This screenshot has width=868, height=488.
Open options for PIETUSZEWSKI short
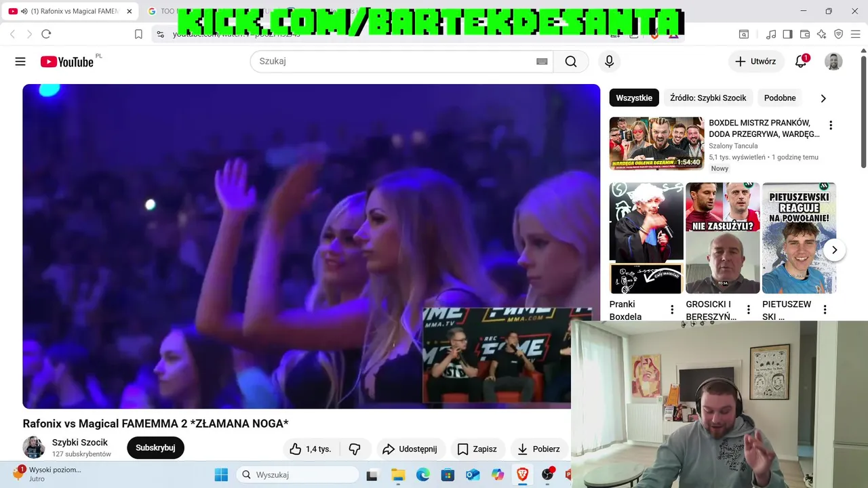[x=825, y=310]
